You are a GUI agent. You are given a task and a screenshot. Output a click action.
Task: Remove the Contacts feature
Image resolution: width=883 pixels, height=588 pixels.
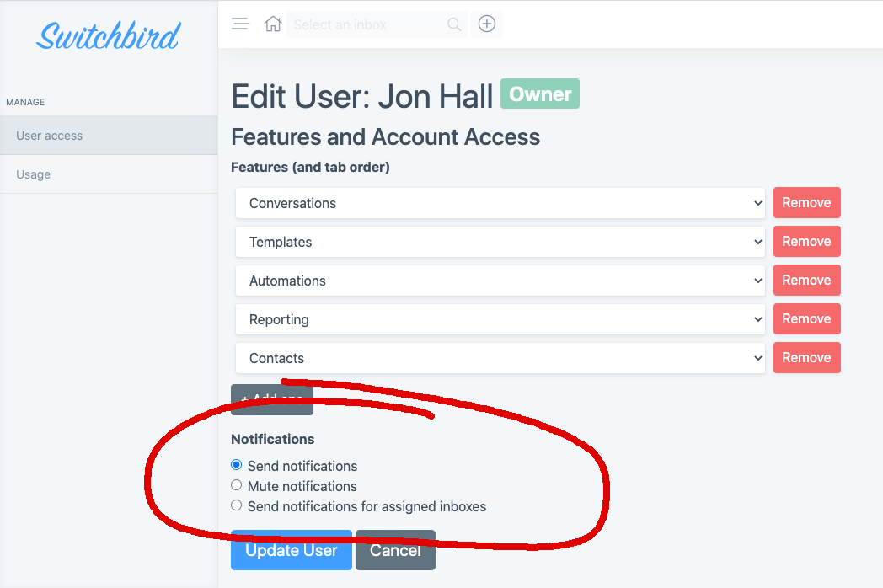pyautogui.click(x=806, y=358)
